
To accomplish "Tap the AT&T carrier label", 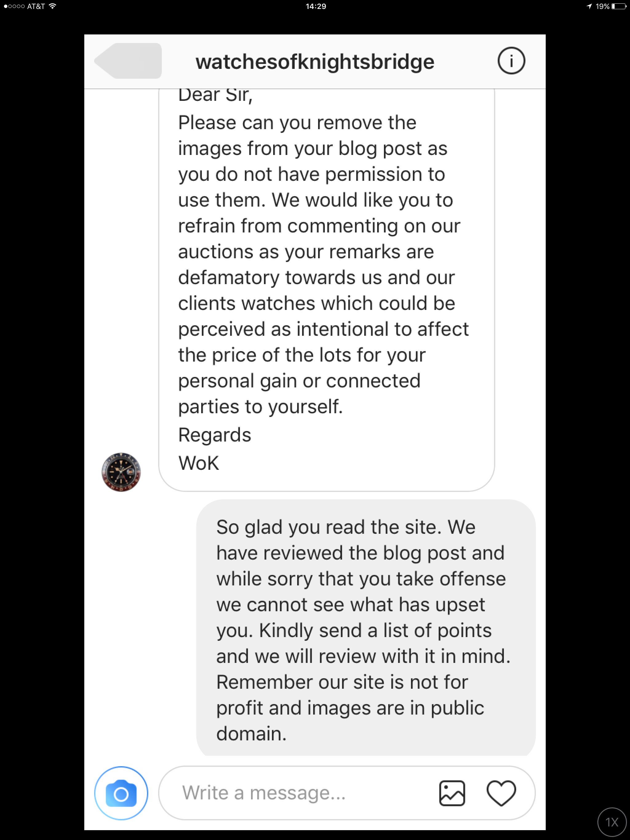I will [x=36, y=6].
